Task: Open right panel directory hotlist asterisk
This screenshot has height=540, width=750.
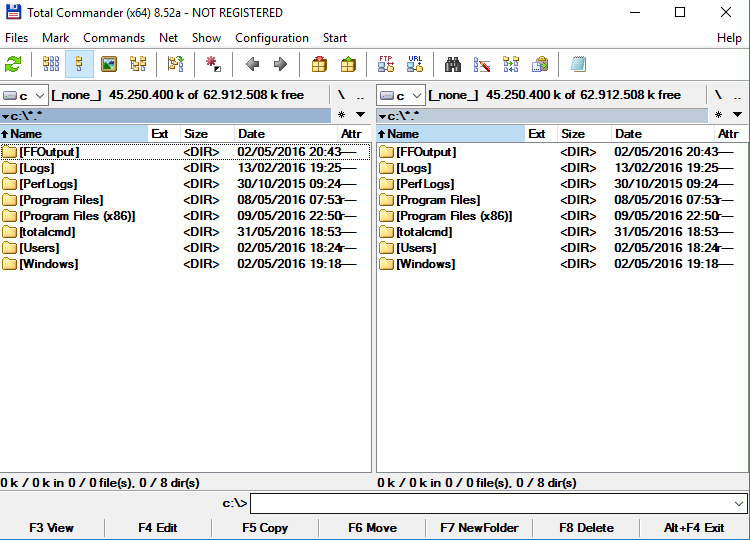Action: (718, 115)
